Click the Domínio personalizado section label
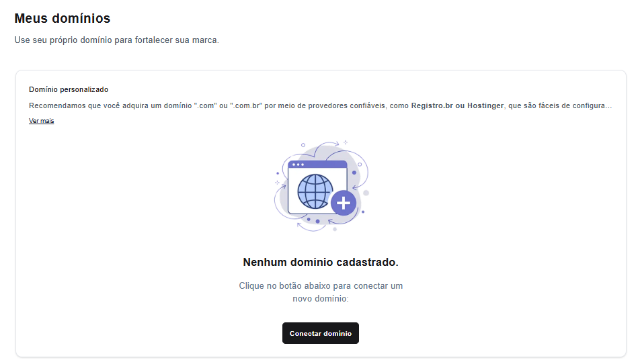The width and height of the screenshot is (638, 364). pyautogui.click(x=69, y=89)
